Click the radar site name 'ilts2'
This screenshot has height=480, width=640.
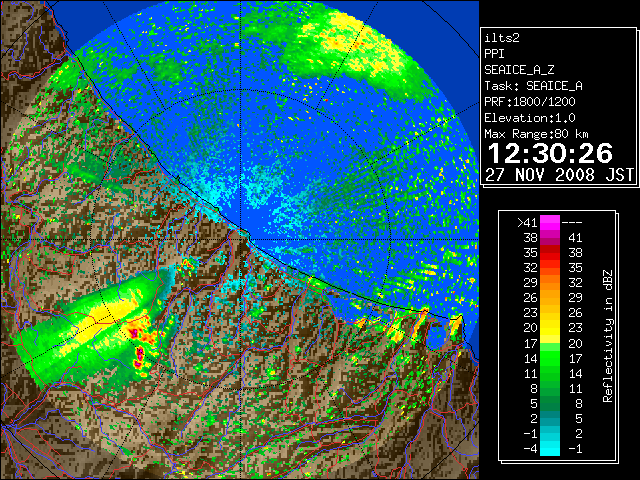point(502,38)
